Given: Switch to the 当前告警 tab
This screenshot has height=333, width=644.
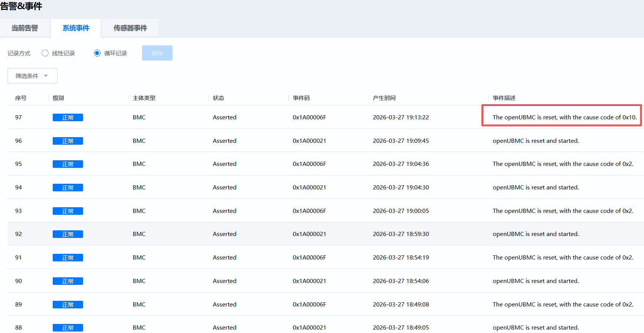Looking at the screenshot, I should (25, 28).
